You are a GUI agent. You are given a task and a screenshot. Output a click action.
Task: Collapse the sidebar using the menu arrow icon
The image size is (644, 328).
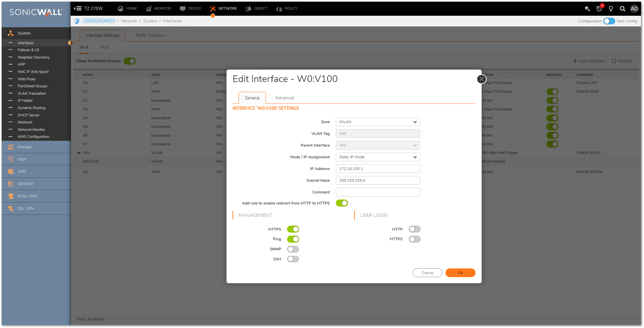(x=78, y=8)
